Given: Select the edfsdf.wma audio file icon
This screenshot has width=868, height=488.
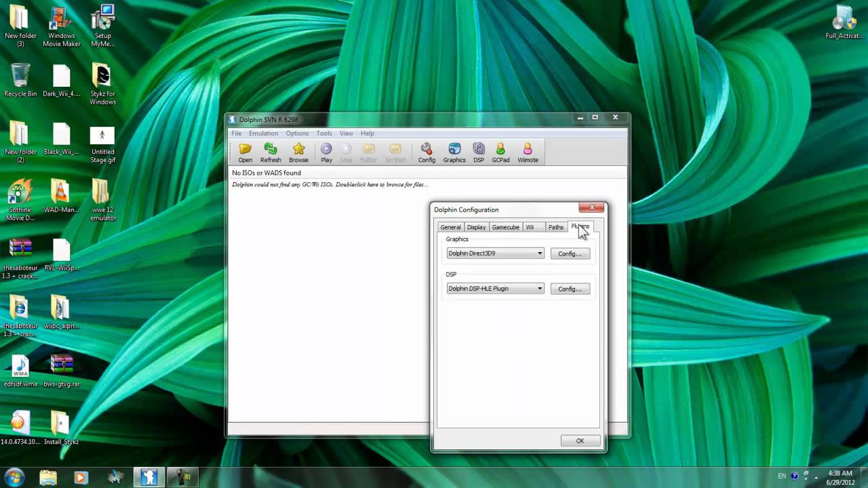Looking at the screenshot, I should coord(20,371).
